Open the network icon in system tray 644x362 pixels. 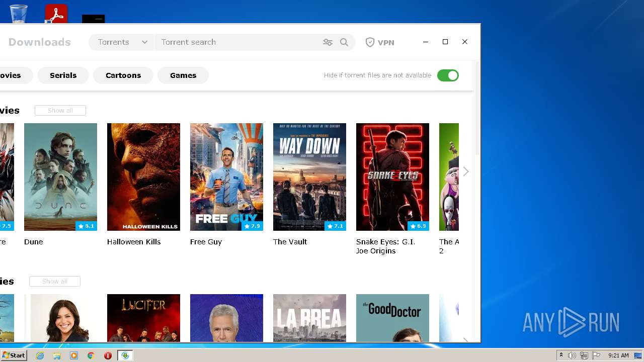point(584,355)
